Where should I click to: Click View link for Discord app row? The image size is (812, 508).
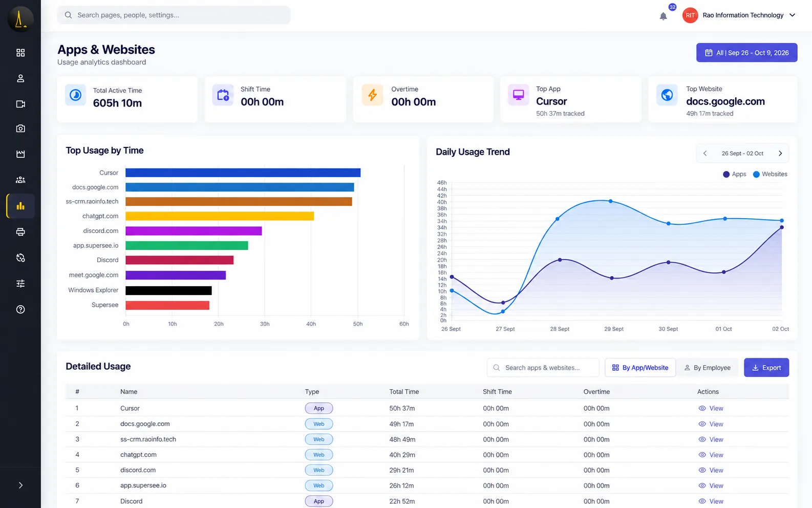tap(711, 501)
